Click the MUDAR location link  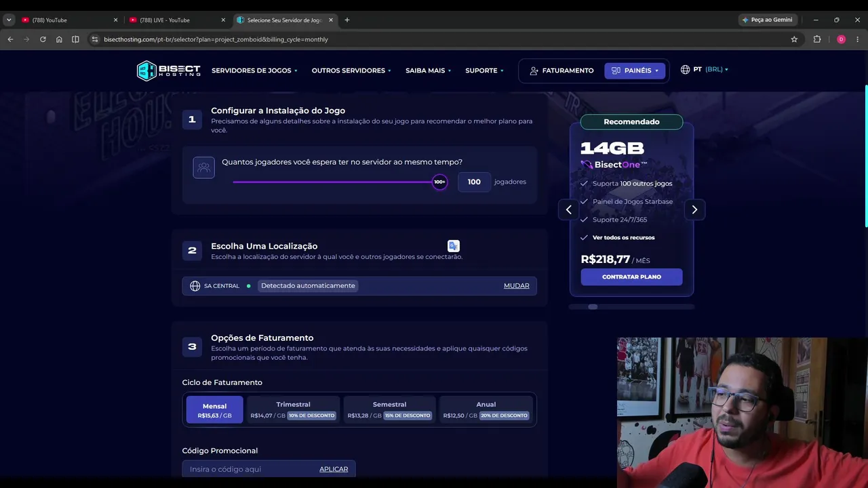click(x=516, y=286)
